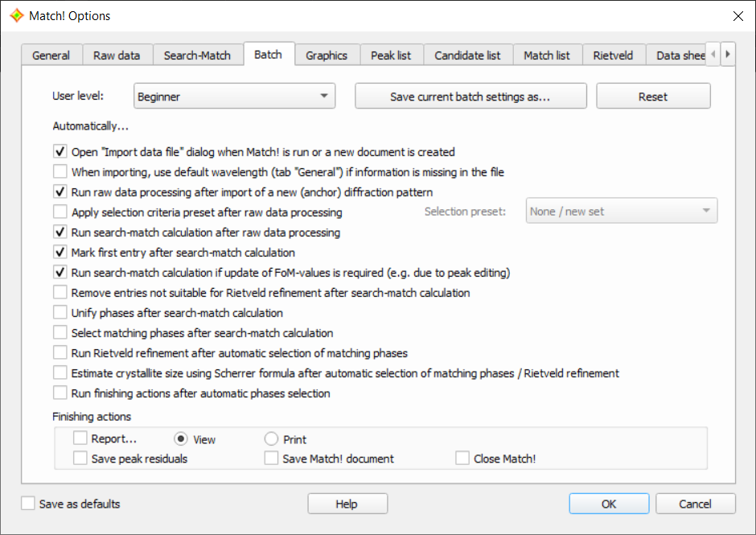Show the Data sheet tab
The width and height of the screenshot is (756, 535).
coord(676,56)
